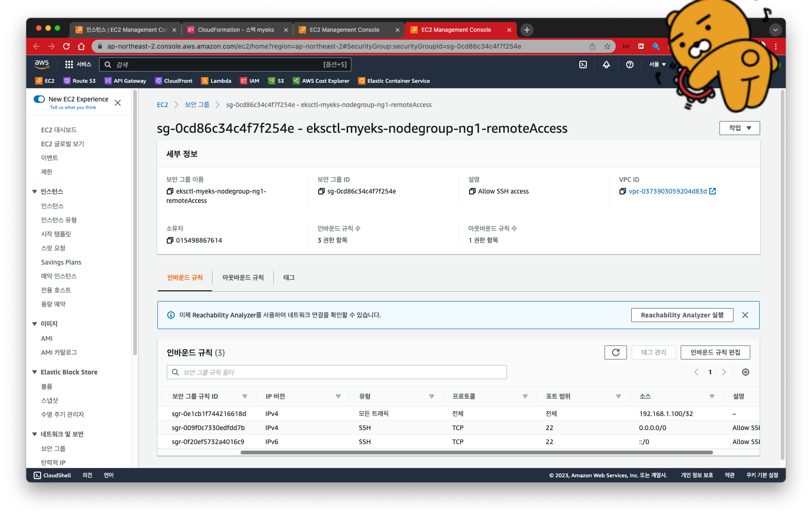The width and height of the screenshot is (812, 517).
Task: Reload the browser page
Action: click(66, 46)
